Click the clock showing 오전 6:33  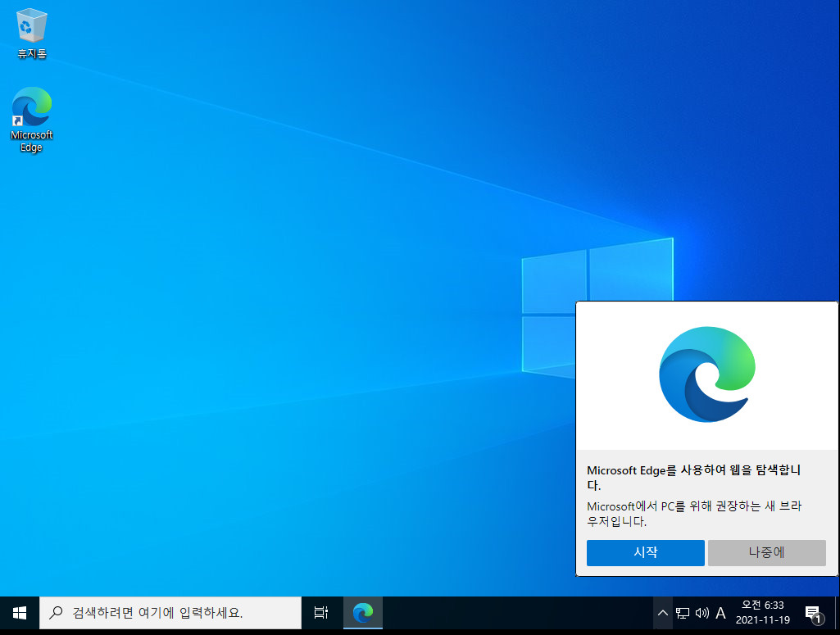click(763, 606)
